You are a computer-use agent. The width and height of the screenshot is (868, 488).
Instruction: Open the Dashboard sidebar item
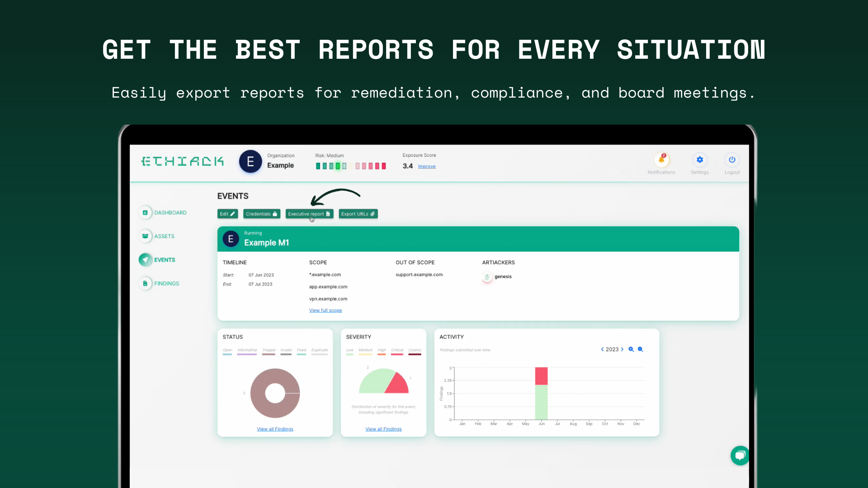pyautogui.click(x=170, y=213)
